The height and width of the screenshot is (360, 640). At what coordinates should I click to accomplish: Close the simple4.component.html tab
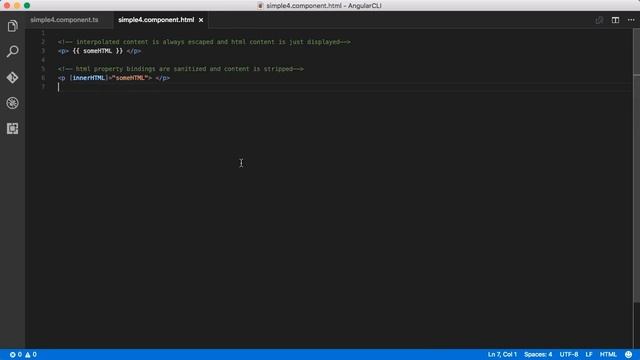[x=201, y=20]
